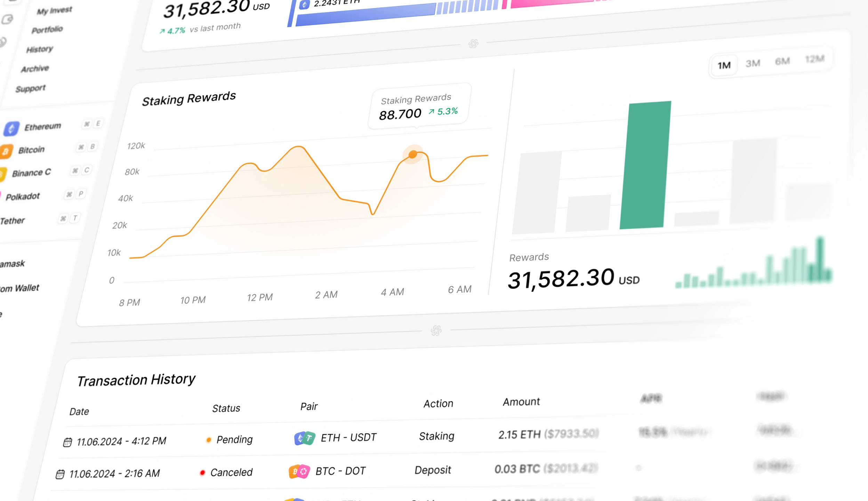
Task: Click the Status column header
Action: [226, 408]
